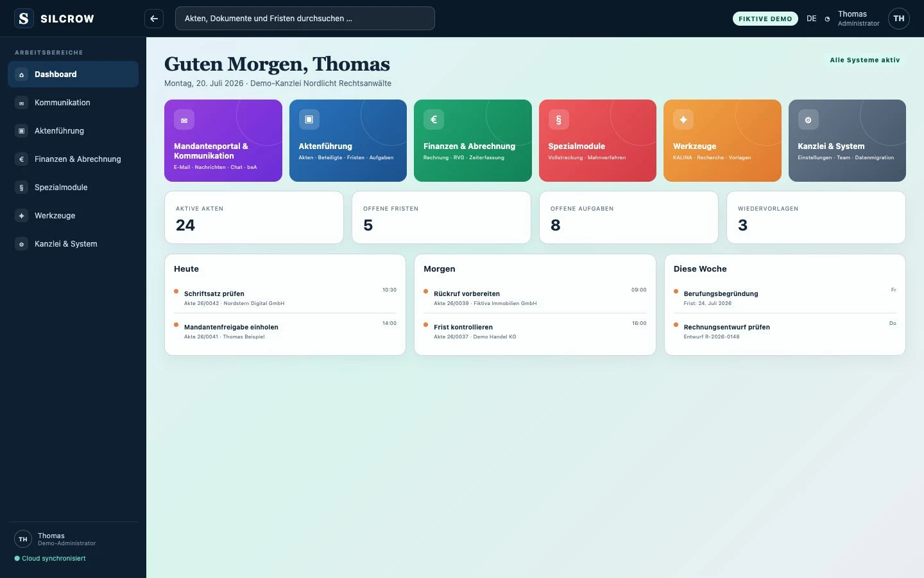Screen dimensions: 924x578
Task: Open the Aktive Akten stat card
Action: (x=254, y=218)
